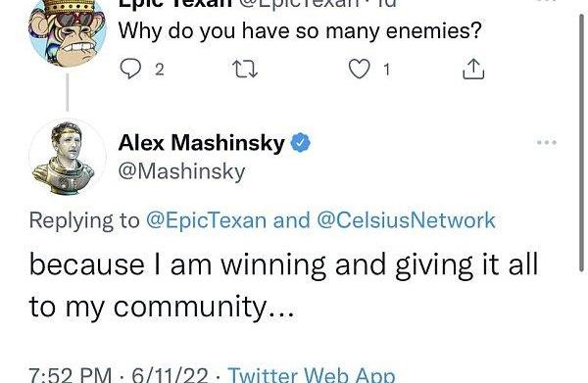Click the vertical scrollbar on the right
Screen dimensions: 588x383
pos(581,142)
